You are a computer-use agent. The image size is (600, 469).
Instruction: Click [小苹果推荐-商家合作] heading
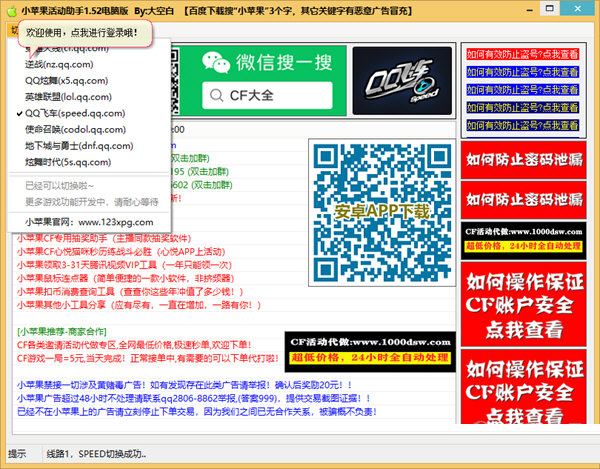[62, 331]
